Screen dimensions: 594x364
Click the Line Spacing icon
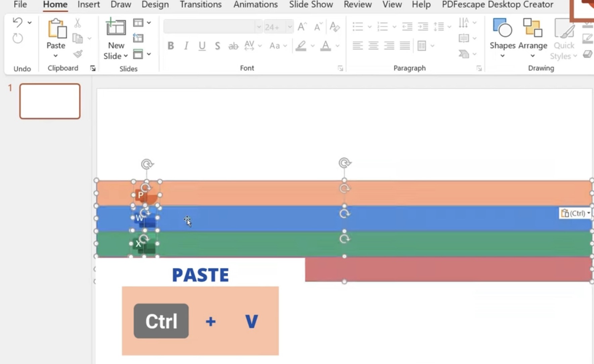tap(439, 27)
